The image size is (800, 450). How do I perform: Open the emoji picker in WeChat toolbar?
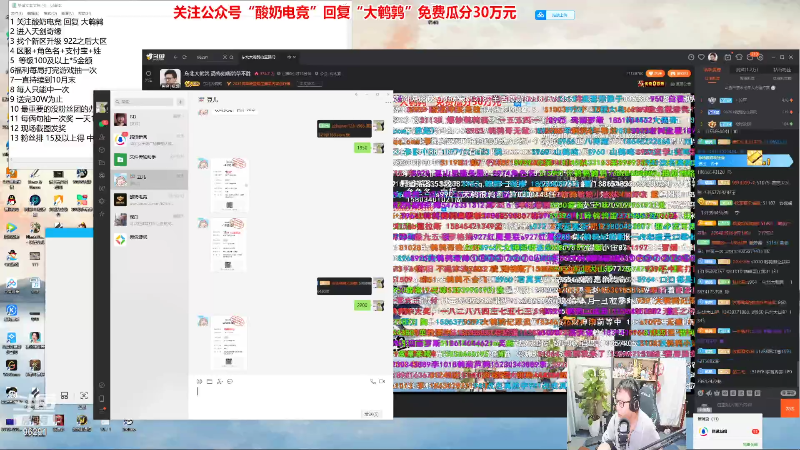coord(199,382)
